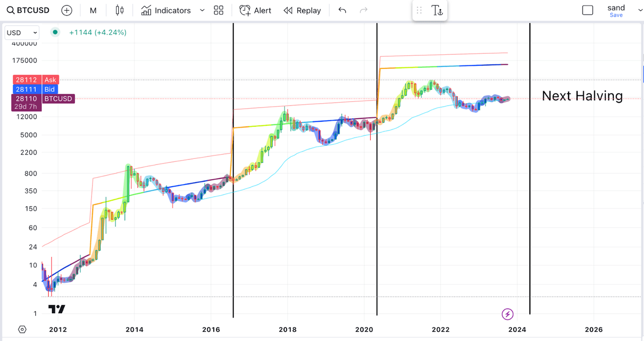Open symbol search via the BTCUSD magnifier

pyautogui.click(x=10, y=11)
